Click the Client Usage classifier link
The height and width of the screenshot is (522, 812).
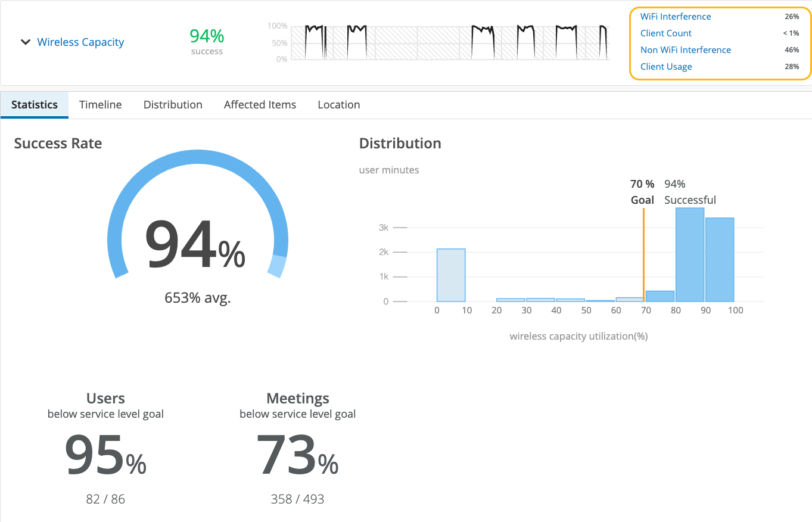(x=666, y=67)
